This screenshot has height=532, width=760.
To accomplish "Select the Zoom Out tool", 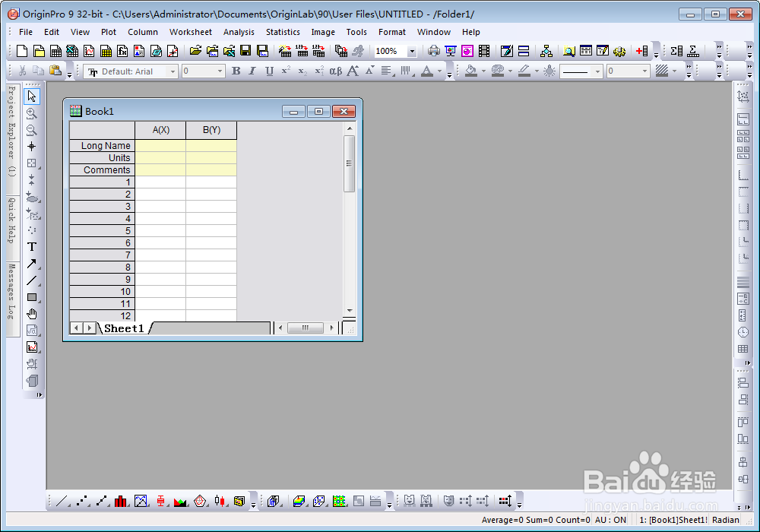I will click(31, 130).
